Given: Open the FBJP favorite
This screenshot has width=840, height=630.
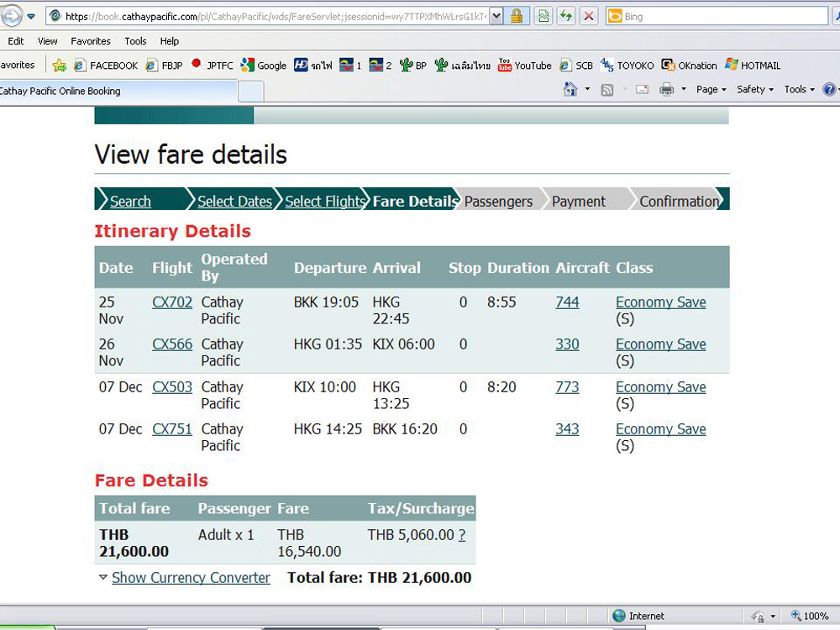Looking at the screenshot, I should 164,66.
